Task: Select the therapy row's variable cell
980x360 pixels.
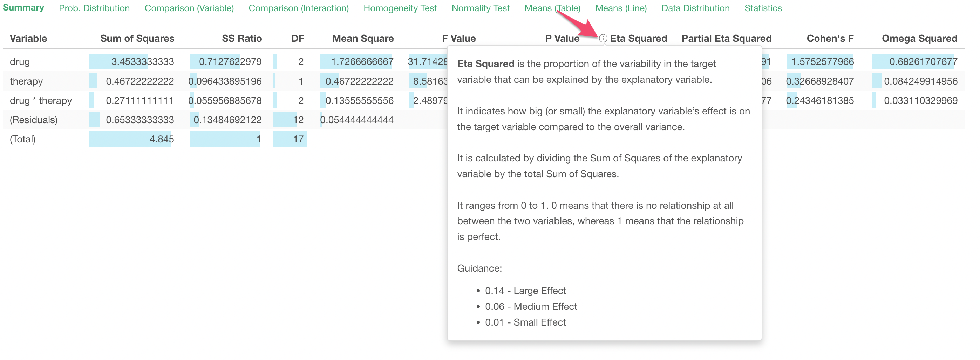Action: [26, 81]
